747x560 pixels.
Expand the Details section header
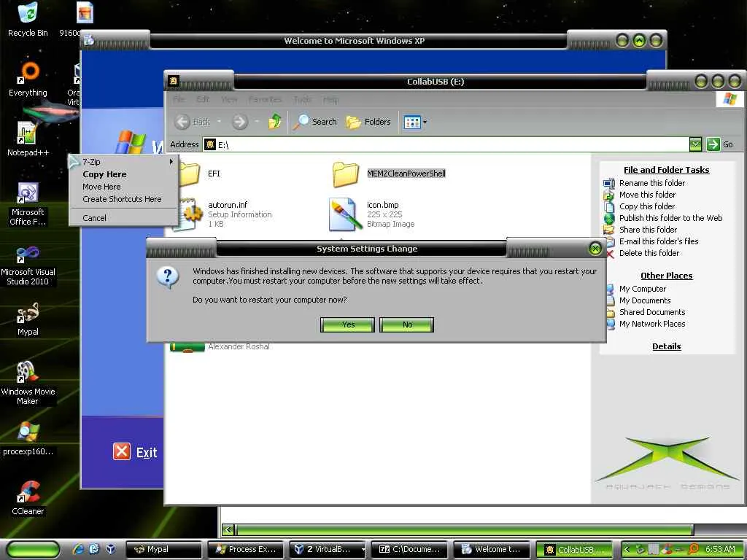667,346
